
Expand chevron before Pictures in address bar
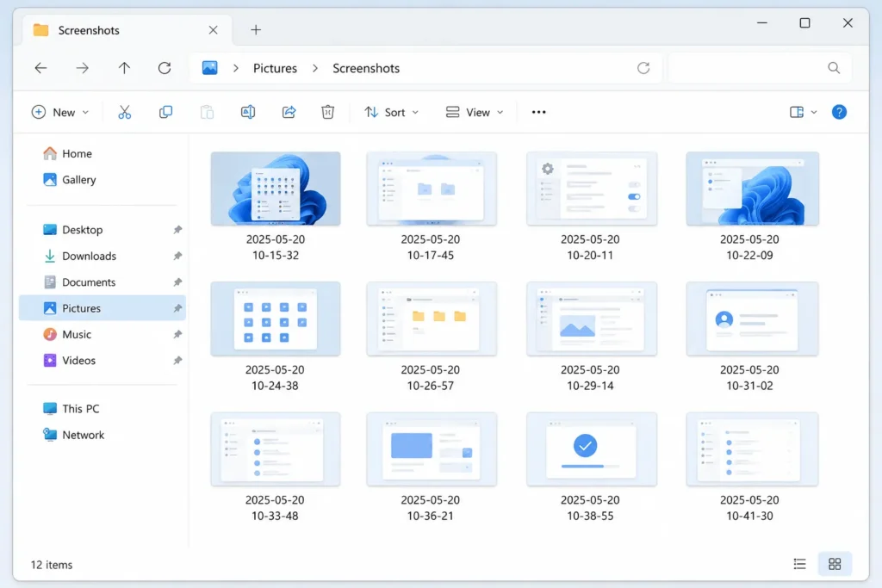pyautogui.click(x=236, y=68)
